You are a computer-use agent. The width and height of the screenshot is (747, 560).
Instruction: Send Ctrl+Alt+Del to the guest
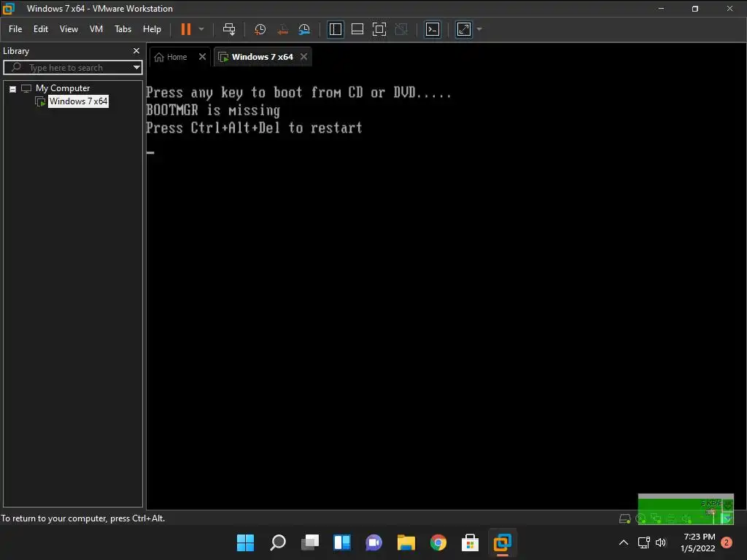tap(229, 29)
